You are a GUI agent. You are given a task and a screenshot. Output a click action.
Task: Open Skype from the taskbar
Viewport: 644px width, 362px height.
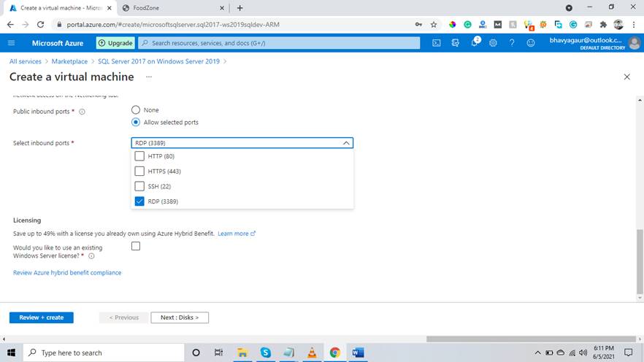tap(265, 353)
